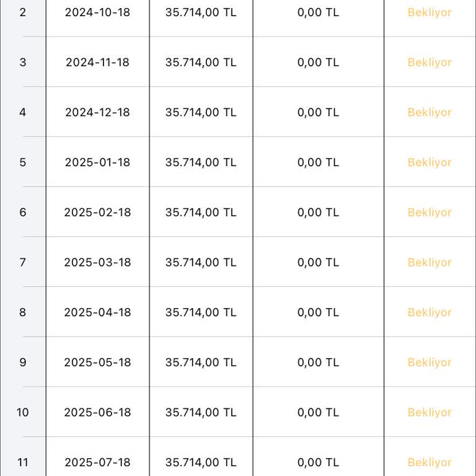The image size is (476, 476).
Task: Click the Bekliyor status in row 2
Action: pos(430,12)
